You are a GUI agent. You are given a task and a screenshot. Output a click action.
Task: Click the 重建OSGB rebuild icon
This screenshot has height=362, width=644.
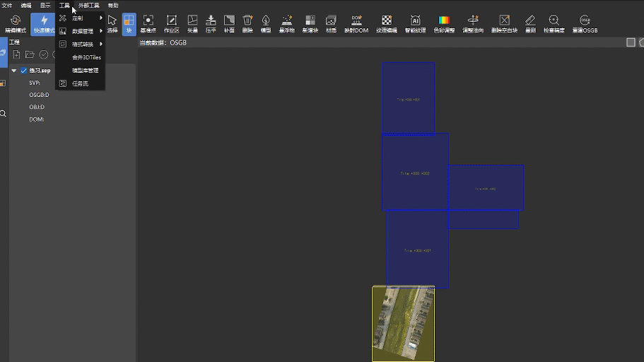[x=585, y=23]
